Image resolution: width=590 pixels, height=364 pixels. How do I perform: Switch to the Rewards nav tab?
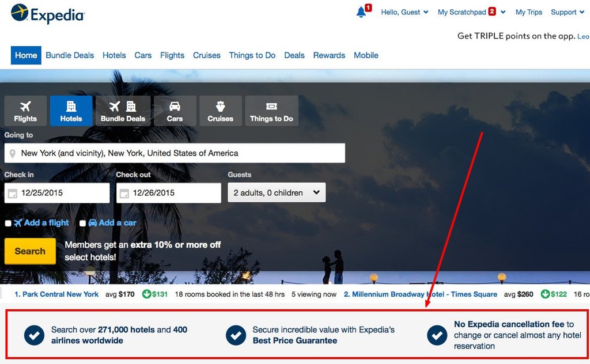329,55
